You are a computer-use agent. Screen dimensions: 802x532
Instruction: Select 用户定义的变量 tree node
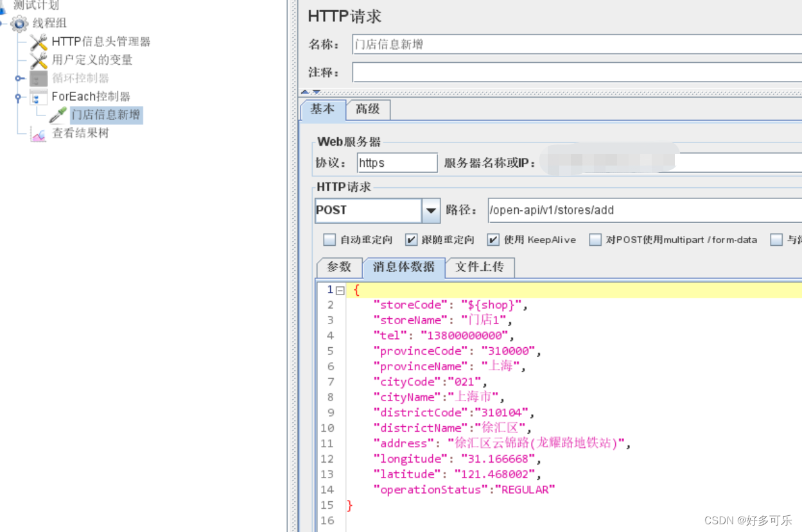[92, 60]
